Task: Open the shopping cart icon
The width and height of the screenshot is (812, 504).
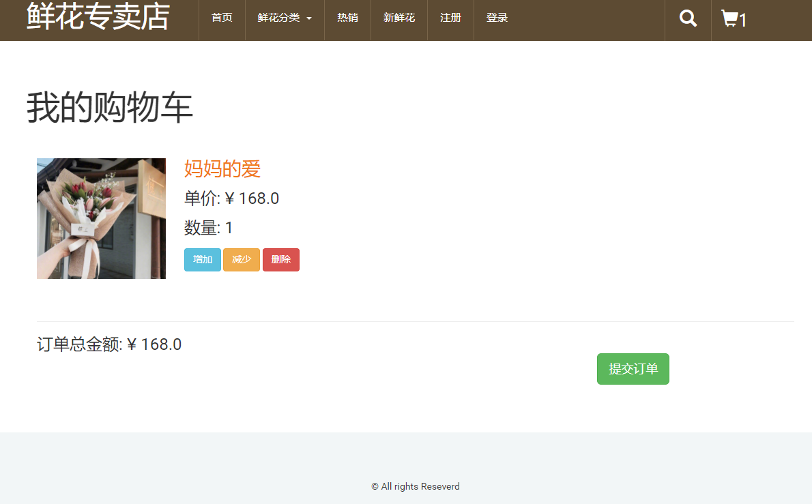Action: 729,18
